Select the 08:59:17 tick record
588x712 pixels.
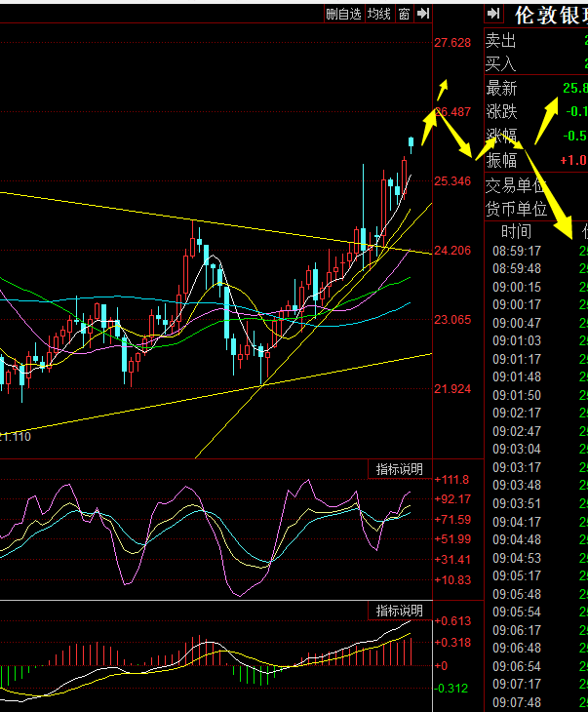[x=517, y=251]
